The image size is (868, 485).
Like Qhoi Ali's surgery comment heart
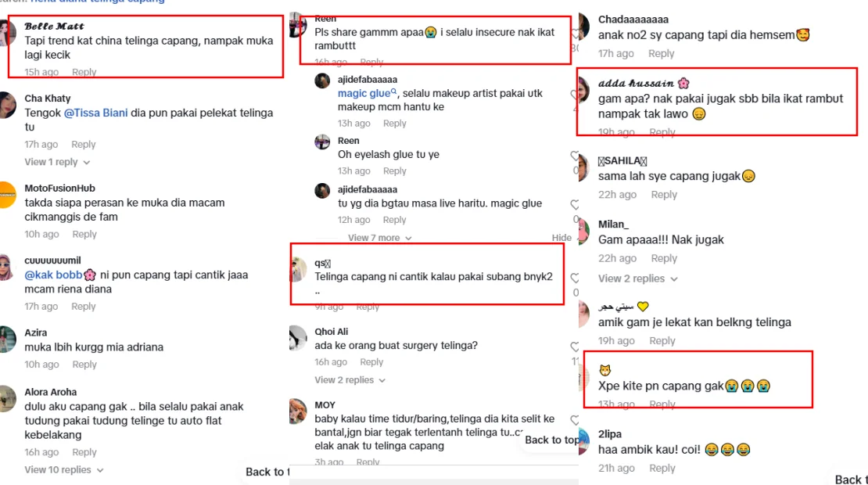point(575,347)
